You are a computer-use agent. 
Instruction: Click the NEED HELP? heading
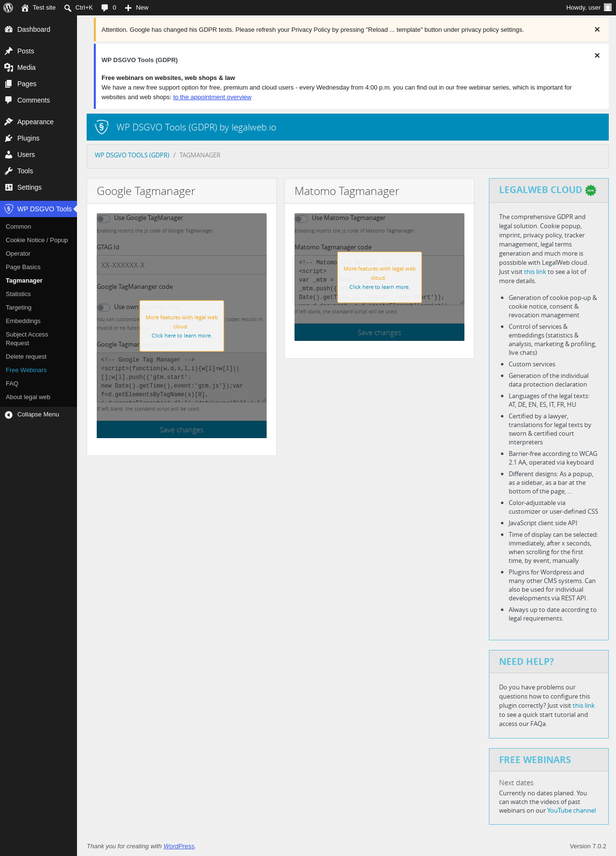pos(526,661)
